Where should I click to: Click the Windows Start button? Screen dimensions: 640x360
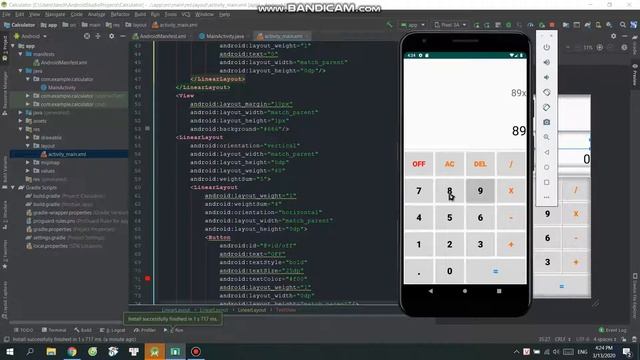[x=9, y=351]
